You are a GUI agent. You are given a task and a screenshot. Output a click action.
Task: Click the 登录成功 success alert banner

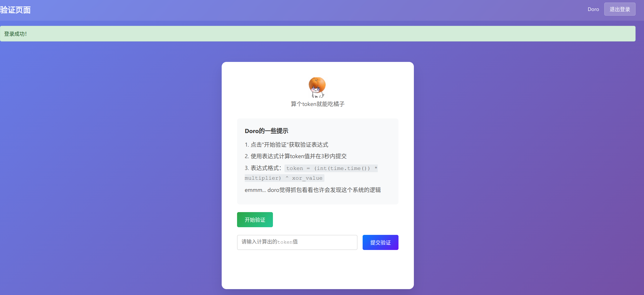[318, 34]
